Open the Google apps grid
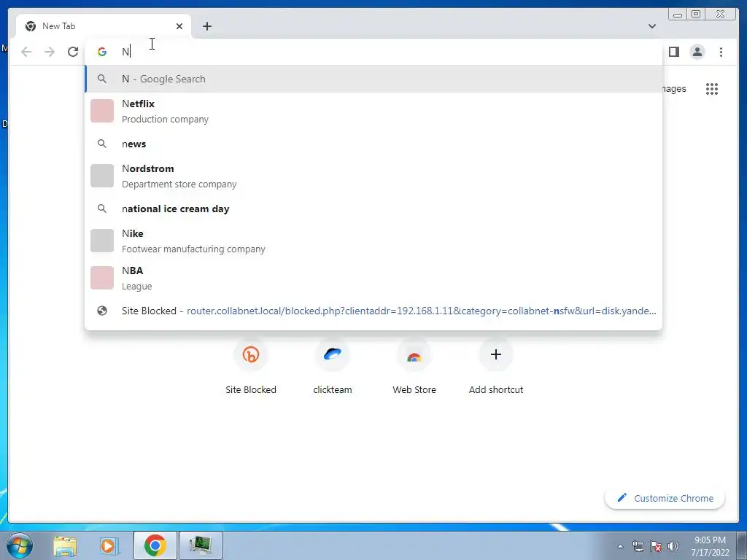 coord(712,88)
